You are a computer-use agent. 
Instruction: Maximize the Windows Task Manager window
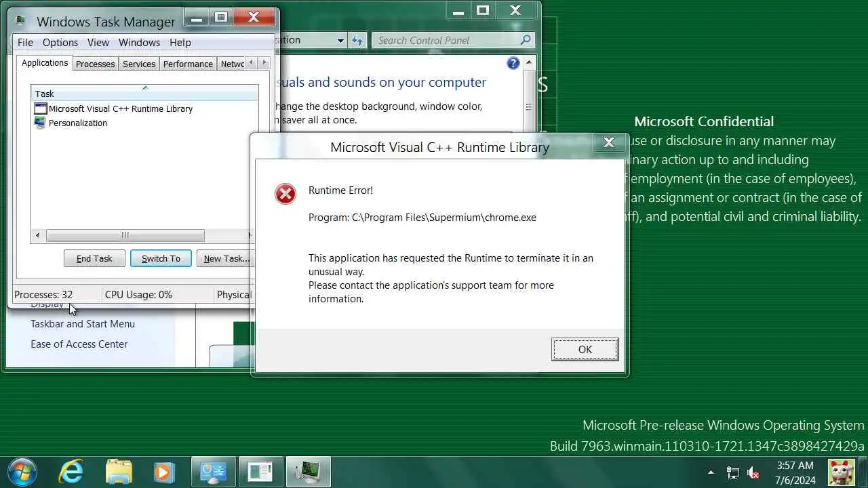click(220, 18)
